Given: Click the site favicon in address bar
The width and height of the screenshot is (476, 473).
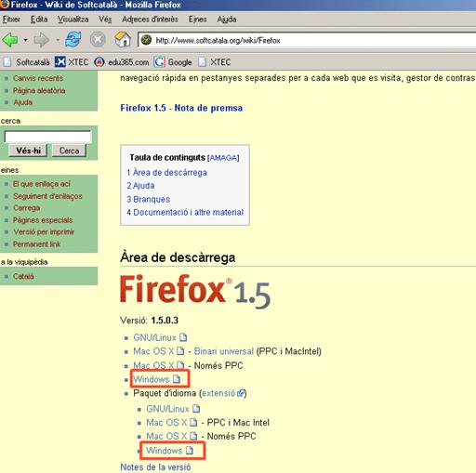Looking at the screenshot, I should pyautogui.click(x=146, y=40).
